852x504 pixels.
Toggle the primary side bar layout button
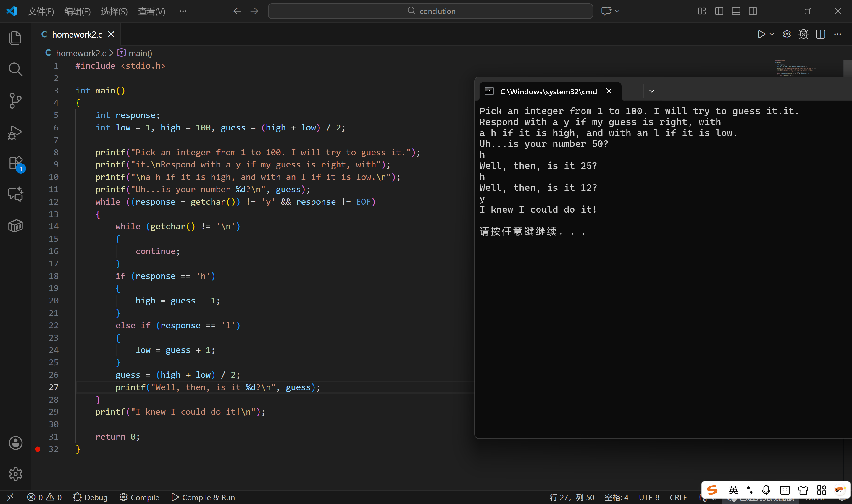(x=719, y=11)
